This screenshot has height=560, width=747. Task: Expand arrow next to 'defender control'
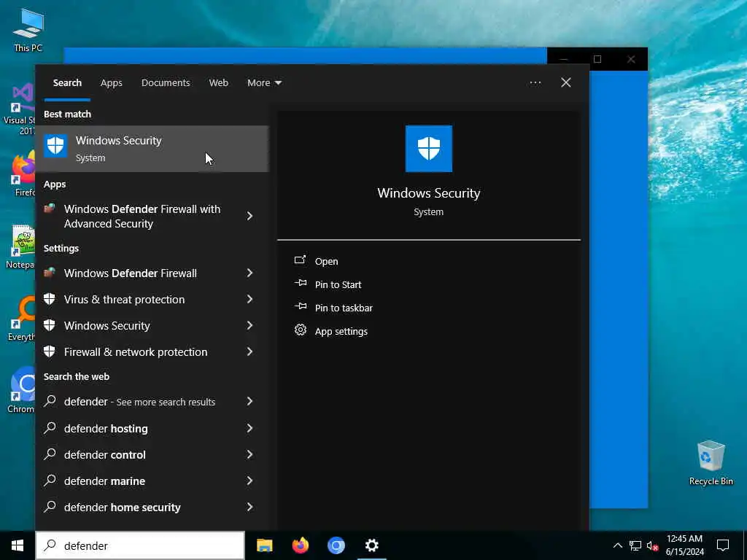pos(249,454)
